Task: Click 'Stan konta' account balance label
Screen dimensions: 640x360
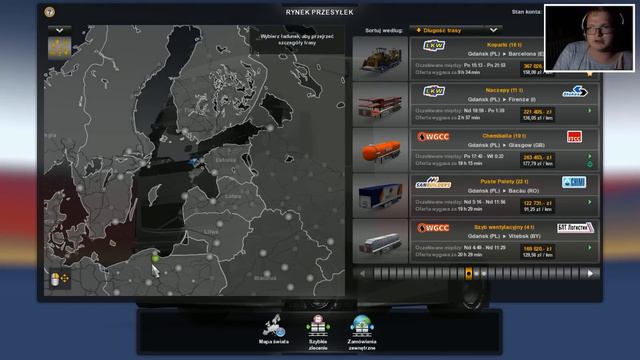Action: [x=526, y=12]
